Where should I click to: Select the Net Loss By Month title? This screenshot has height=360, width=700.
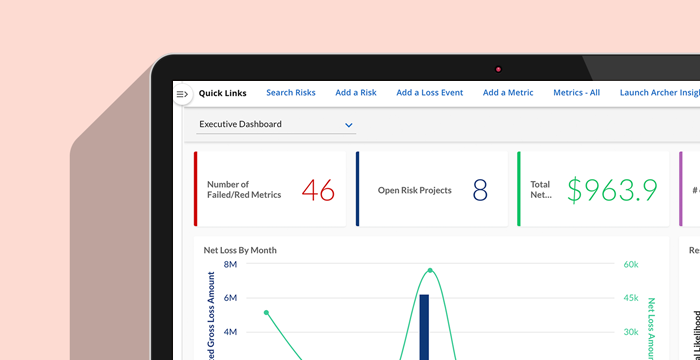pyautogui.click(x=240, y=250)
